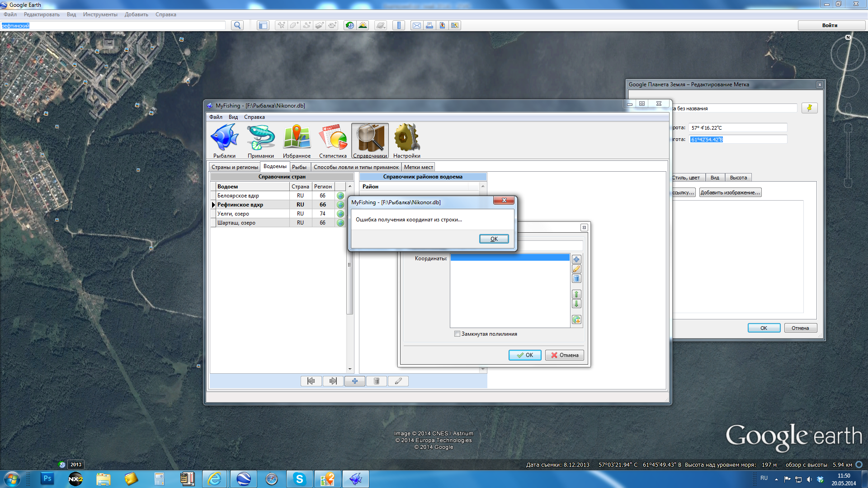Viewport: 868px width, 488px height.
Task: Edit coordinate with the pencil button
Action: [x=576, y=269]
